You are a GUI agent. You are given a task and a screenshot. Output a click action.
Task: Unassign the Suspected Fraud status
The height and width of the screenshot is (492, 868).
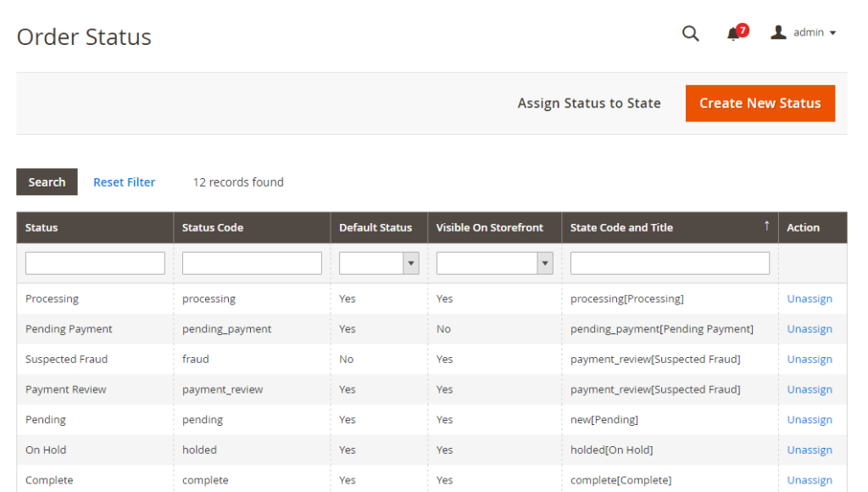810,359
